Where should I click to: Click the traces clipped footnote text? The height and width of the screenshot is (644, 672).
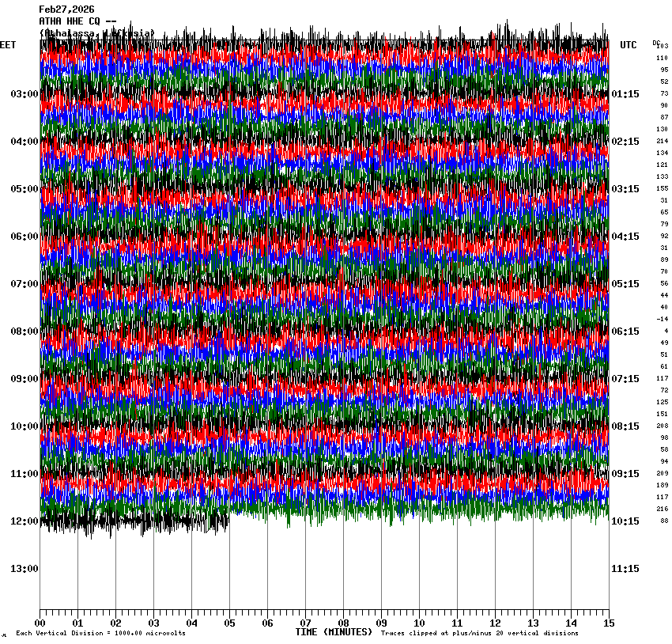[x=479, y=634]
